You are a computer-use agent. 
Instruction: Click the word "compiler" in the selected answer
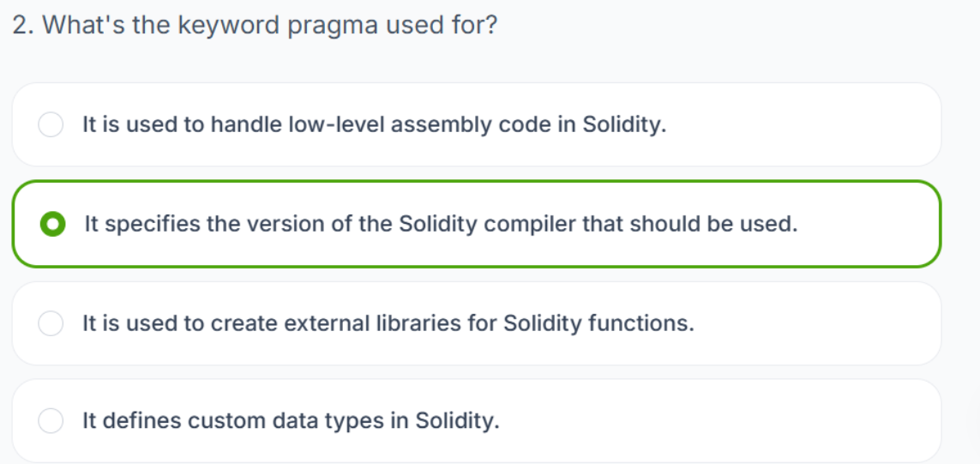[529, 225]
